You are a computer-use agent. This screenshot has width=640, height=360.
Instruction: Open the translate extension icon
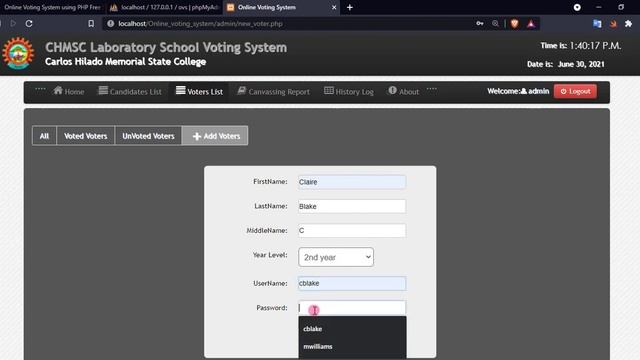(597, 24)
